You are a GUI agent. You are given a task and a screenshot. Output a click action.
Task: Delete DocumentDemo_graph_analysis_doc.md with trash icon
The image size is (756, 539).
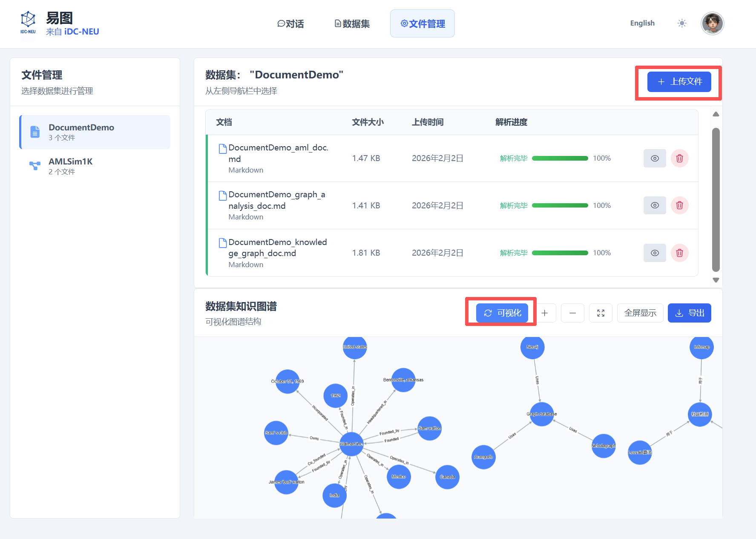[x=680, y=205]
